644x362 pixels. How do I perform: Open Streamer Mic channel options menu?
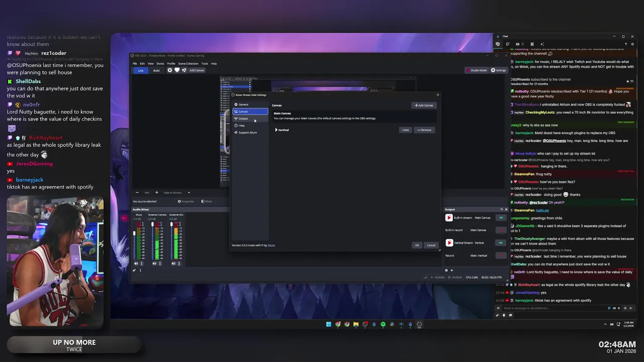[x=179, y=263]
